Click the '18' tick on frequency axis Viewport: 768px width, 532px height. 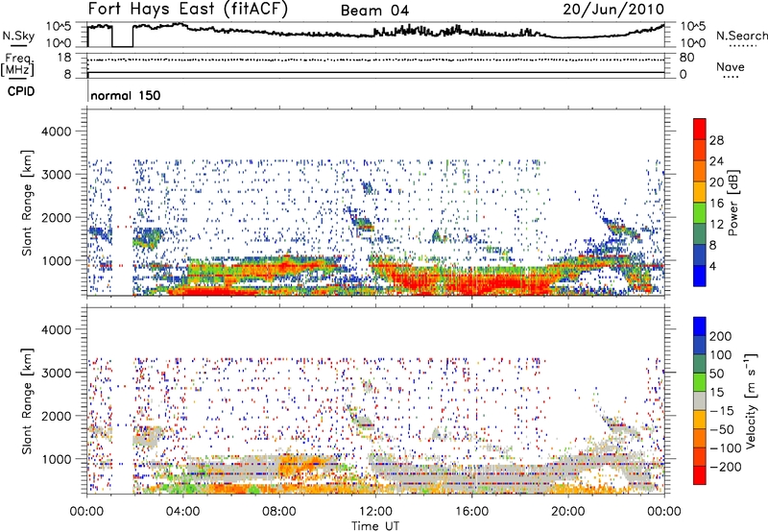pyautogui.click(x=64, y=58)
